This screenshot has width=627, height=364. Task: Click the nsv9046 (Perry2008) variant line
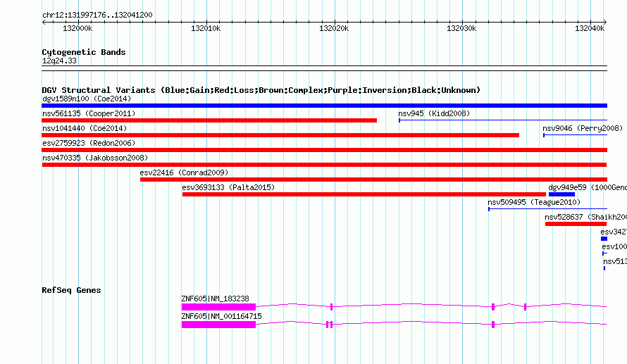(575, 135)
